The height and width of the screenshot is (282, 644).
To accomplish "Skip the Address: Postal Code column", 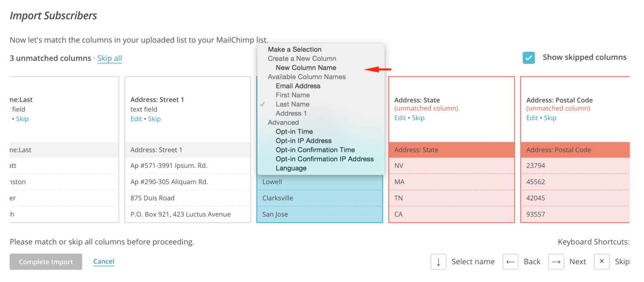I will (x=550, y=118).
